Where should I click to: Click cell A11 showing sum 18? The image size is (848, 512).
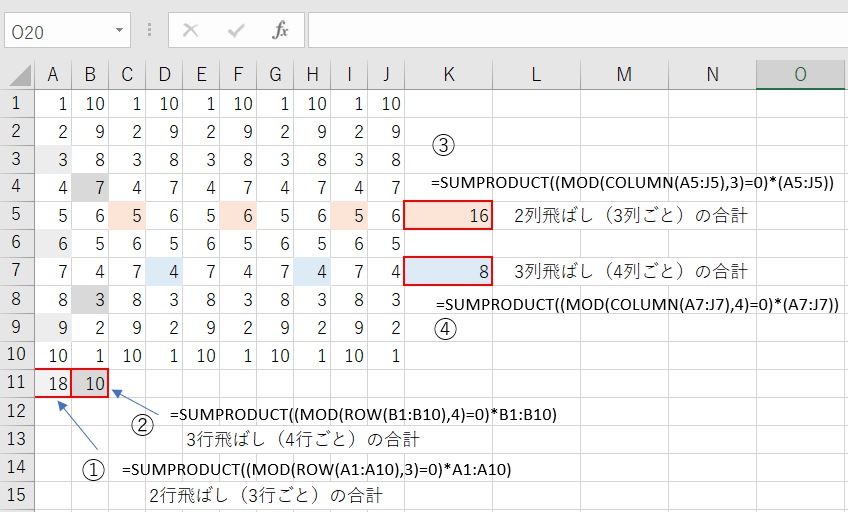53,383
